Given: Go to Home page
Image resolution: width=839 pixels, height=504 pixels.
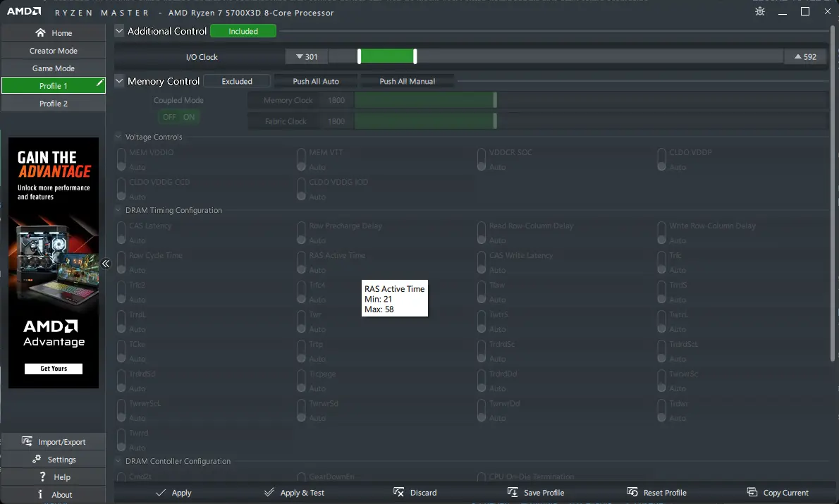Looking at the screenshot, I should [x=54, y=32].
